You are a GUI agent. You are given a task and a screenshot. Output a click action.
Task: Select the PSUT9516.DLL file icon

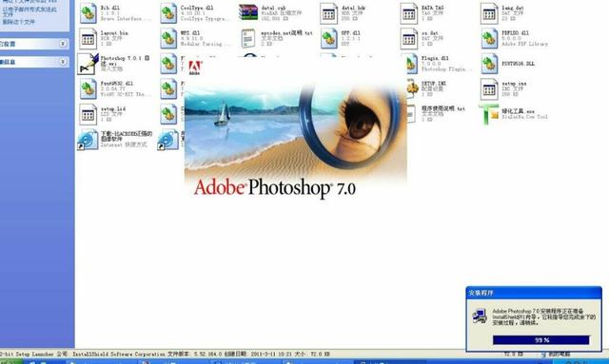coord(488,64)
